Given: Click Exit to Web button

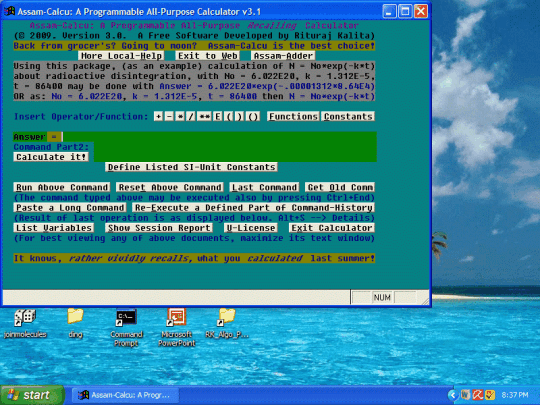Looking at the screenshot, I should coord(208,56).
